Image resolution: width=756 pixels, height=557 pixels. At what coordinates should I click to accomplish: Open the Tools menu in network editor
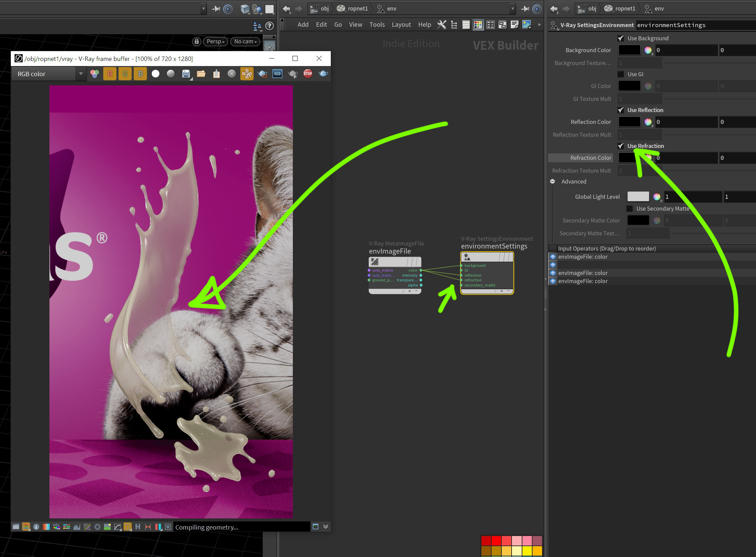tap(377, 25)
